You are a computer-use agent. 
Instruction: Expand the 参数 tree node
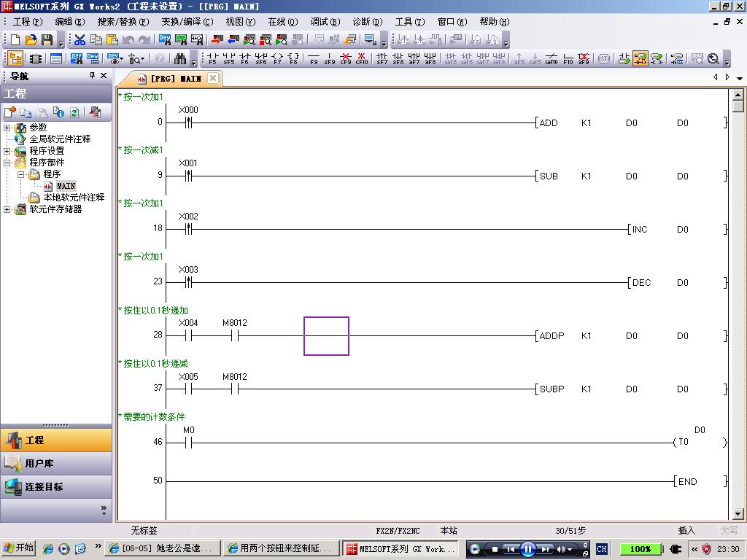pyautogui.click(x=7, y=128)
